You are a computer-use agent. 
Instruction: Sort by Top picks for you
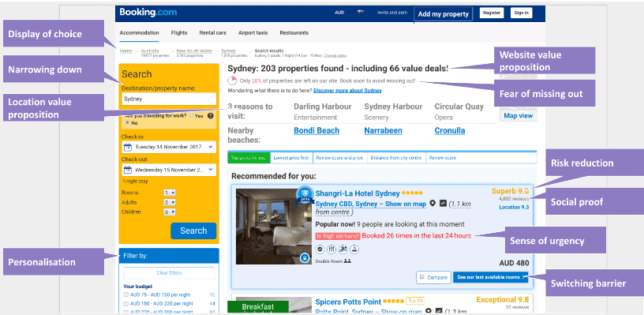click(249, 158)
